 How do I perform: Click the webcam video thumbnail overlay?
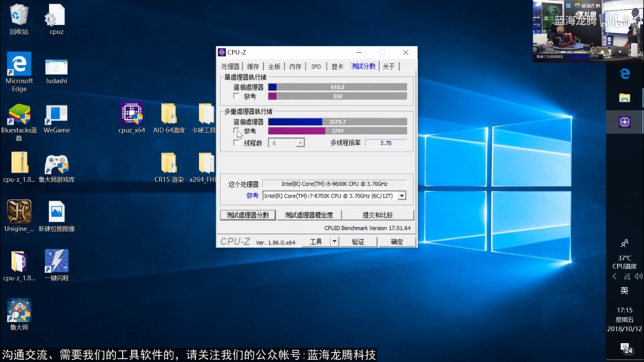pos(588,30)
